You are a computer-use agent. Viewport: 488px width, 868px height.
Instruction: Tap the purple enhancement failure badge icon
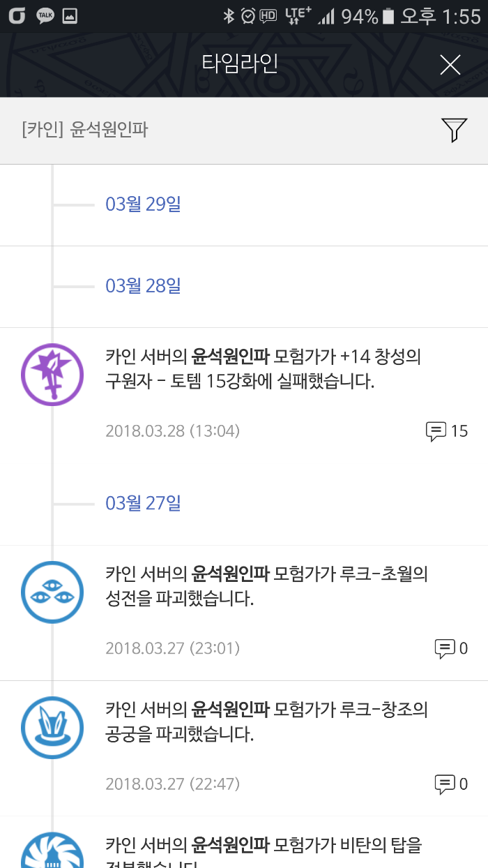click(x=52, y=374)
